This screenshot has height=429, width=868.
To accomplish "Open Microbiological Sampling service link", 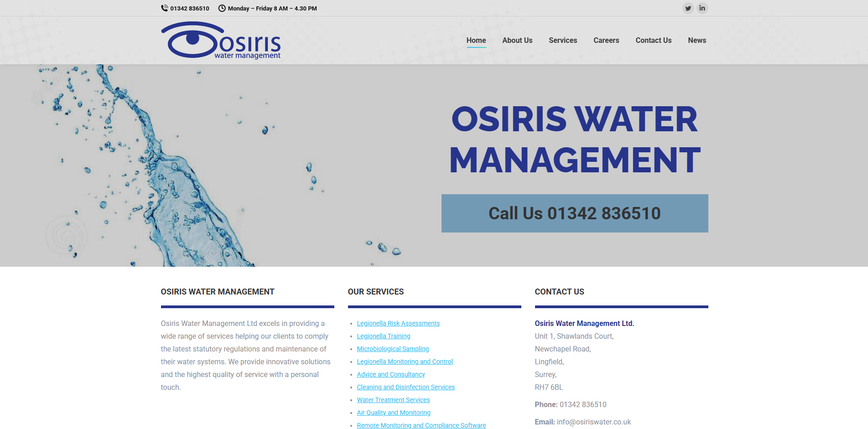I will [x=392, y=349].
